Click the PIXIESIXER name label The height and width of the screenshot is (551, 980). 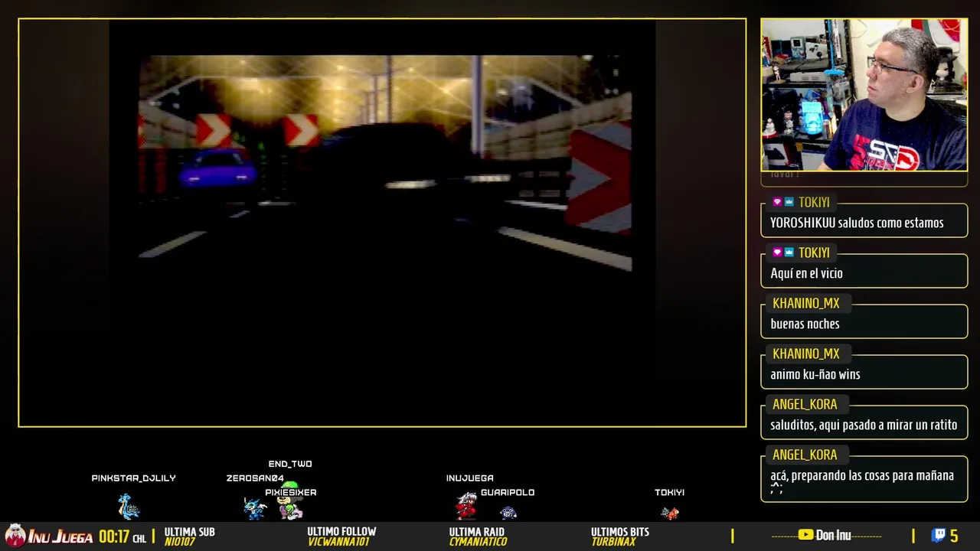(x=291, y=493)
